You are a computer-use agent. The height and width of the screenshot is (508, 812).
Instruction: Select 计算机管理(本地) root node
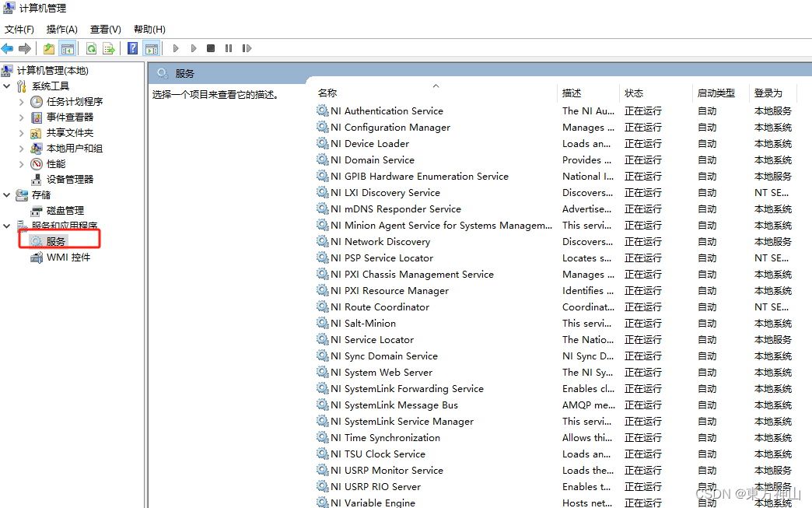(x=53, y=71)
